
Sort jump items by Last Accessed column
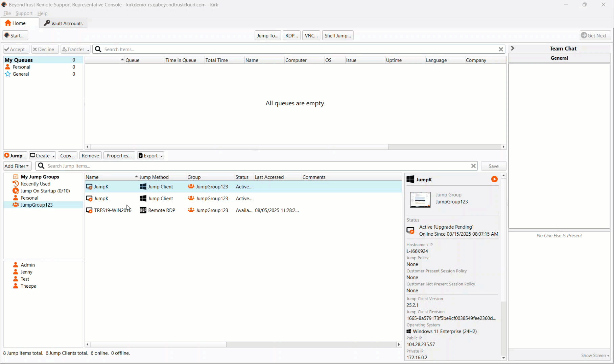click(x=278, y=177)
